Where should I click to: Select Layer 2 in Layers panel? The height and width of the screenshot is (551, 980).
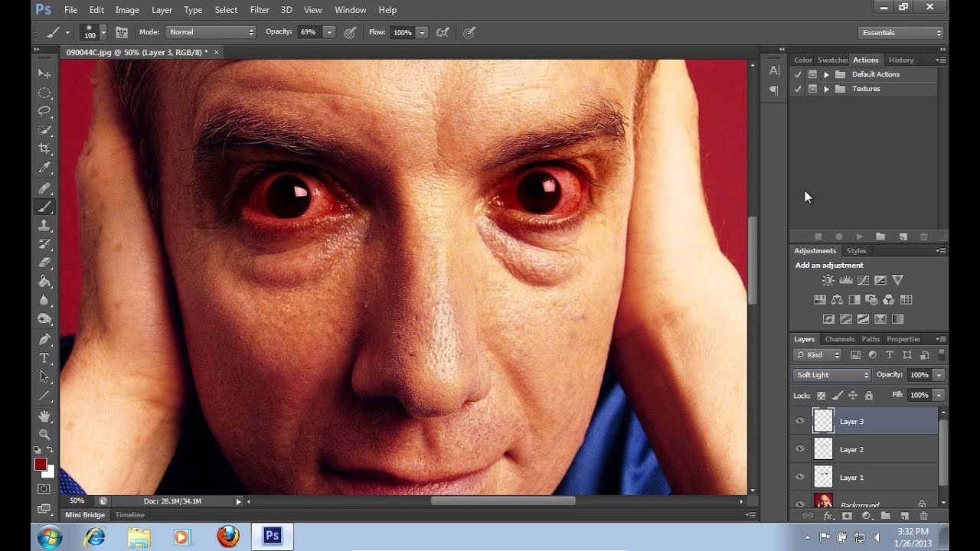coord(865,449)
